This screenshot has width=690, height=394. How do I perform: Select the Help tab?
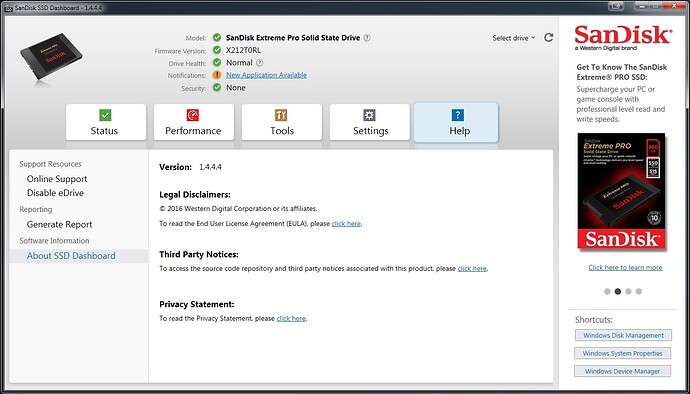[x=456, y=122]
